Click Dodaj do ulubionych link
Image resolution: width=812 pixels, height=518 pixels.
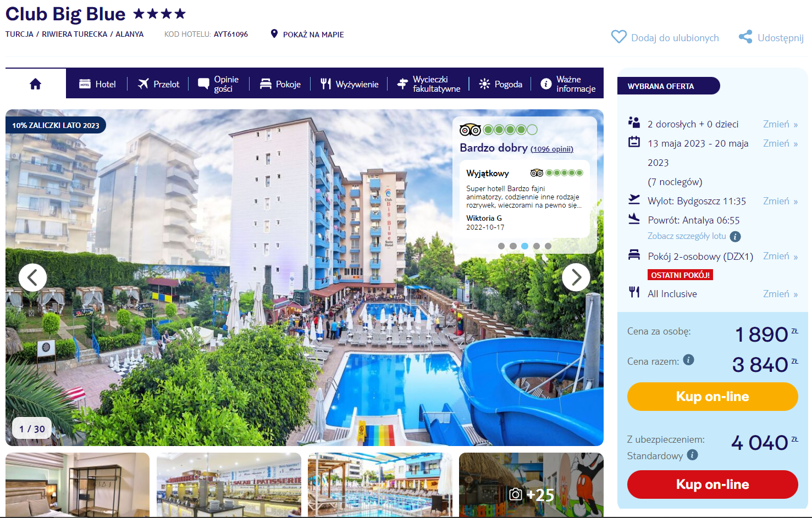(675, 38)
